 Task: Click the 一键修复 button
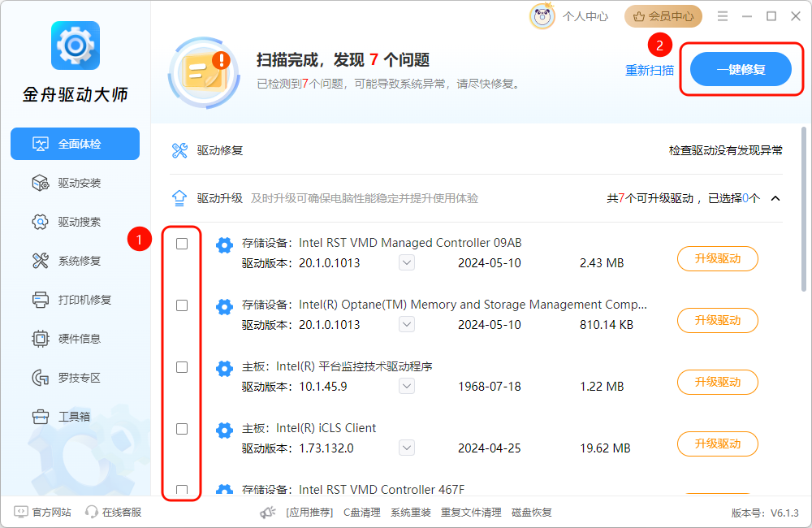[x=741, y=69]
